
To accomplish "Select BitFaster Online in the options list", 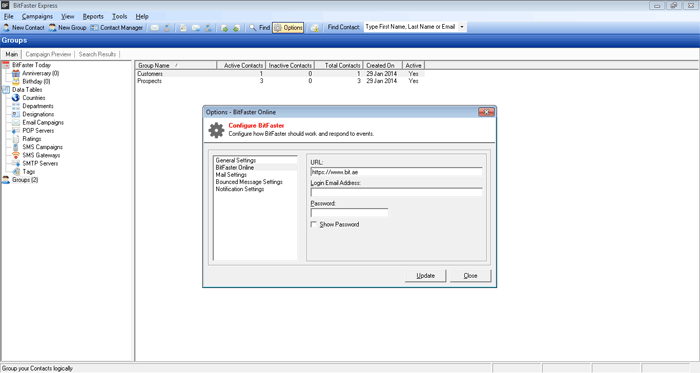I will (x=234, y=167).
